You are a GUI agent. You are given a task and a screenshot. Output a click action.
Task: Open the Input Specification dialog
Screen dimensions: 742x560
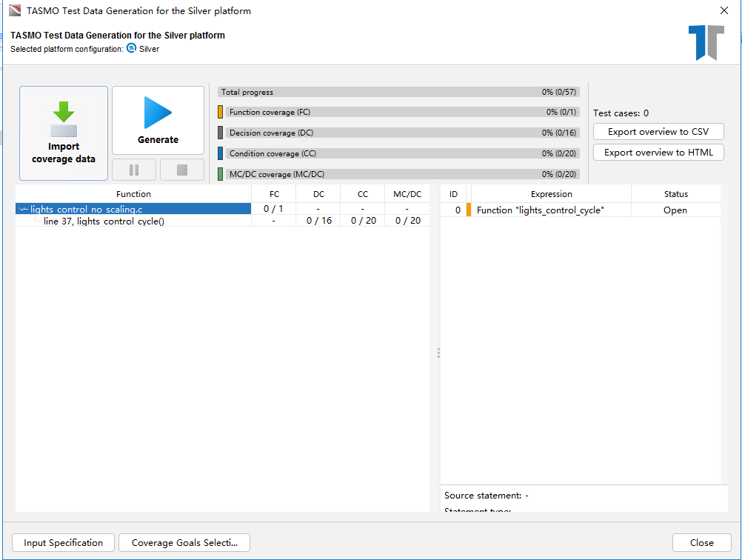tap(64, 542)
